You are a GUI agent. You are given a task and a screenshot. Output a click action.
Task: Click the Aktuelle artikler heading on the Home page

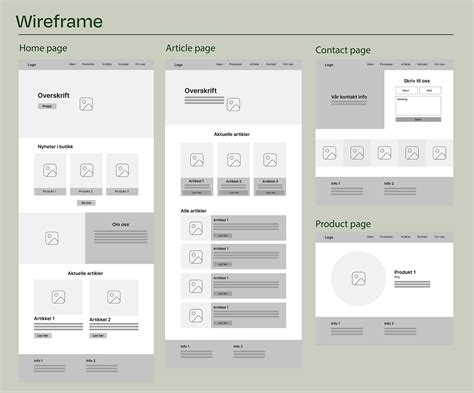click(85, 273)
